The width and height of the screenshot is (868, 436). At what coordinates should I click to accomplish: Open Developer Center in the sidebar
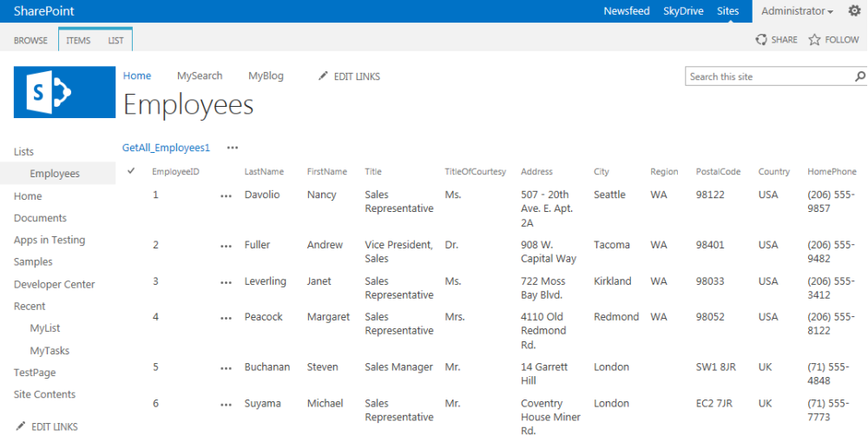tap(54, 284)
